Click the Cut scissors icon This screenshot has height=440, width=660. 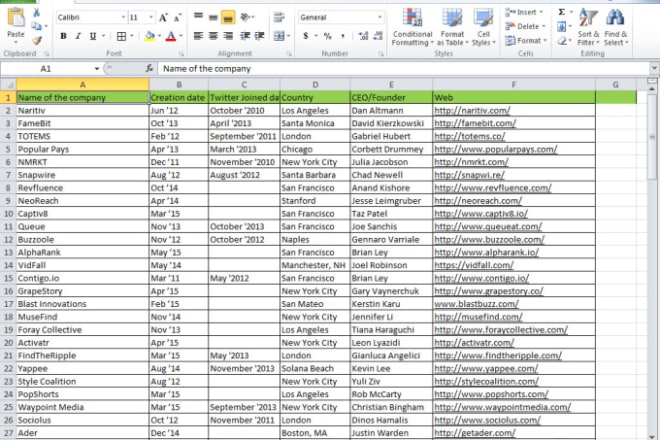(37, 13)
